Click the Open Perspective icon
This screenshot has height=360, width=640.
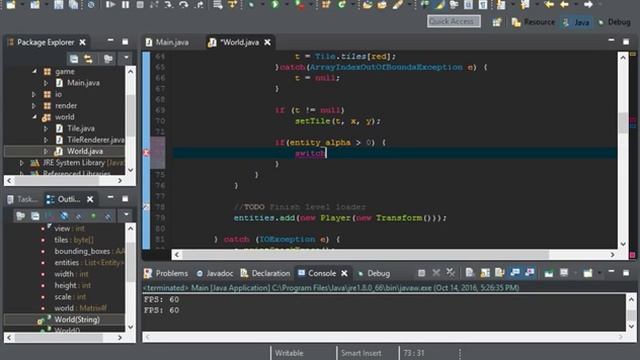coord(497,22)
